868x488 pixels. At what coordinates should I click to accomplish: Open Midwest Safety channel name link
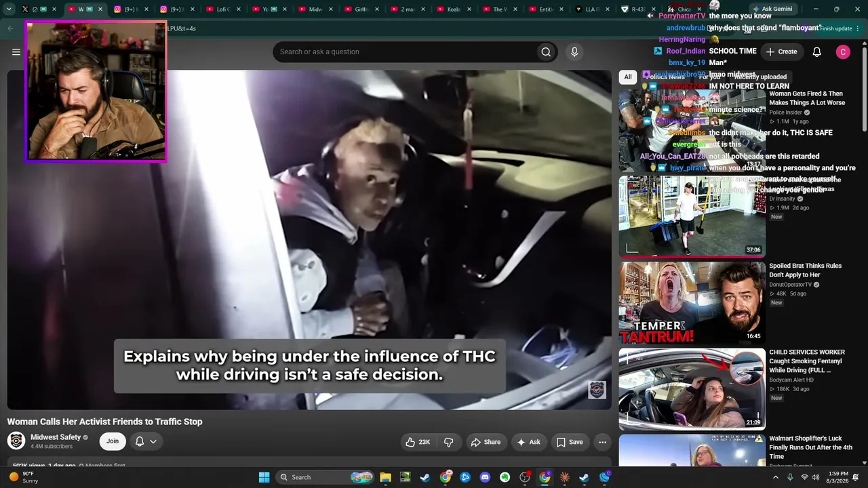[x=56, y=437]
